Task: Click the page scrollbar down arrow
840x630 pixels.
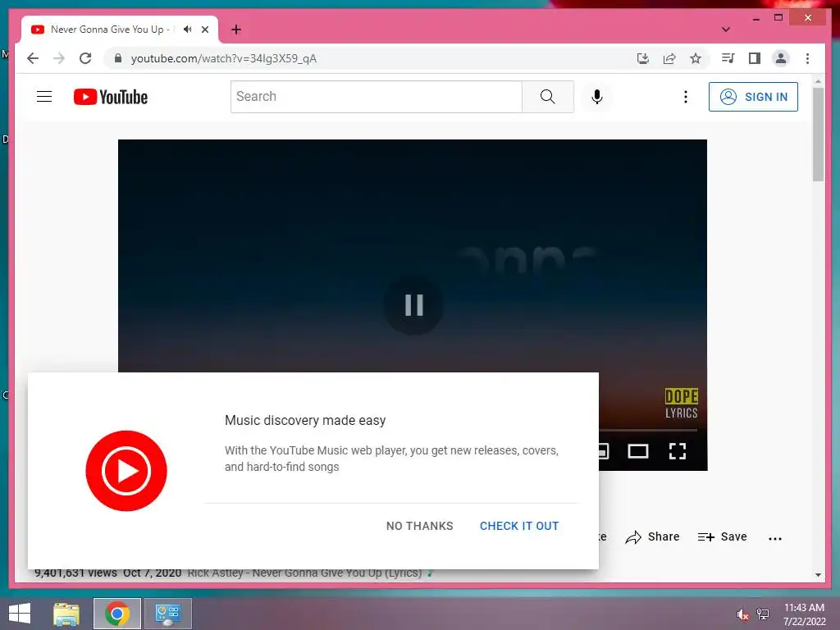Action: [818, 575]
